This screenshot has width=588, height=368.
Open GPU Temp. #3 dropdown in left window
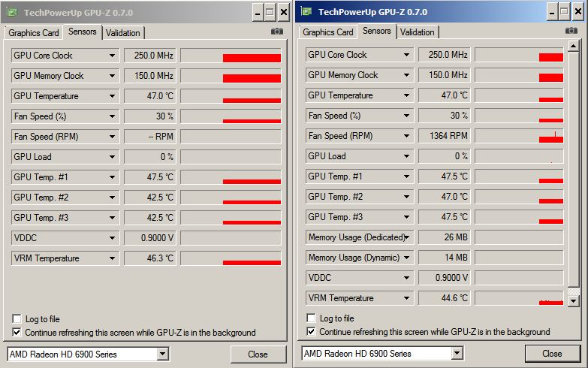pos(112,218)
